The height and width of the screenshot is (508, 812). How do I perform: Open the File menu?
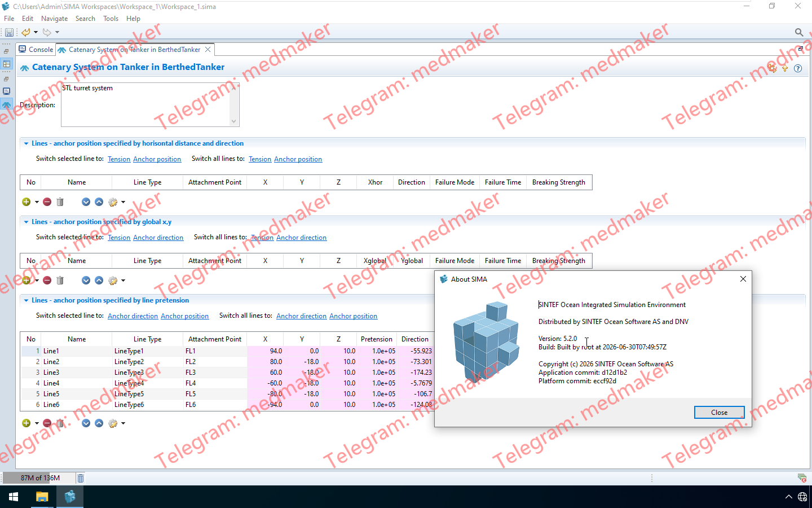pyautogui.click(x=9, y=19)
